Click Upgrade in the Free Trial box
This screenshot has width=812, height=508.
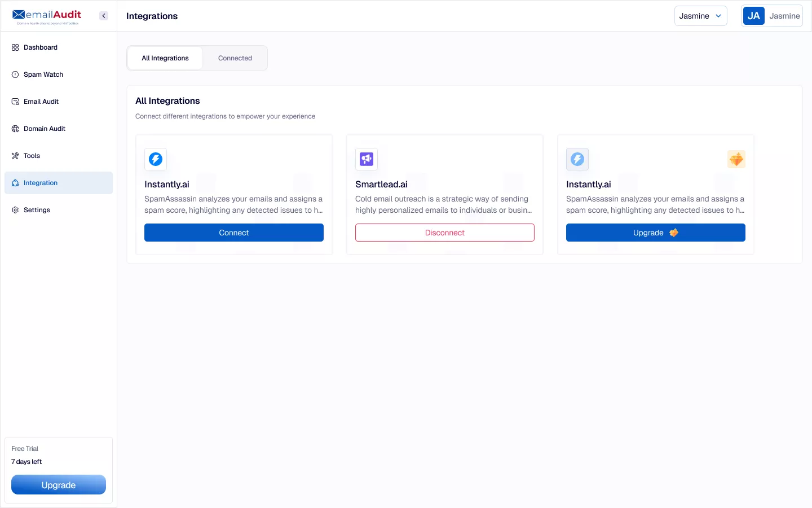click(59, 485)
